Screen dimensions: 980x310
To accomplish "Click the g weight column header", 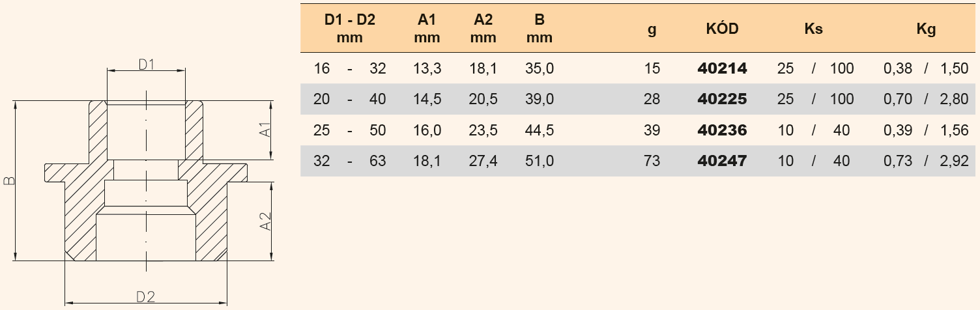I will (652, 29).
